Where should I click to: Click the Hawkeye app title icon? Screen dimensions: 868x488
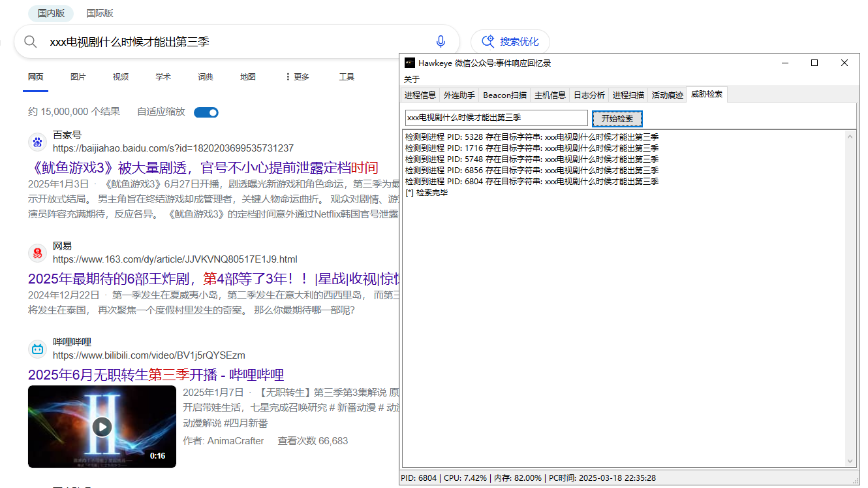coord(409,63)
